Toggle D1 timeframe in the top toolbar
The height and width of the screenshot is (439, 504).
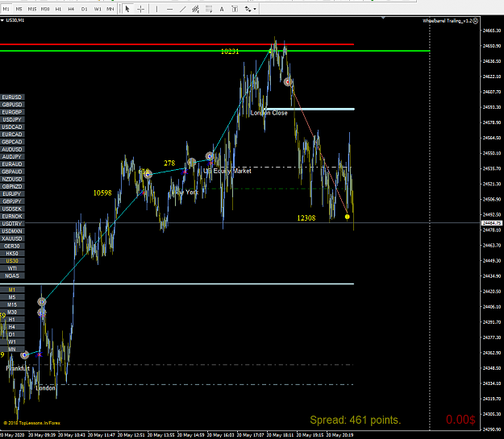[84, 9]
